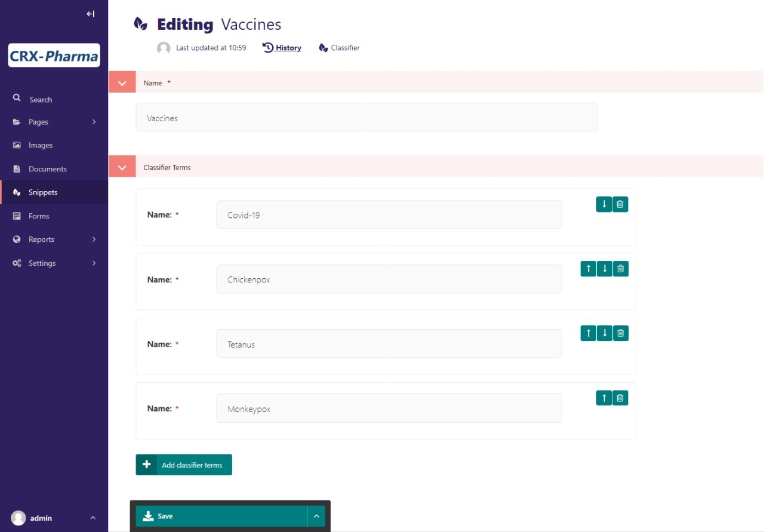This screenshot has height=532, width=764.
Task: Open Images in the sidebar
Action: point(41,145)
